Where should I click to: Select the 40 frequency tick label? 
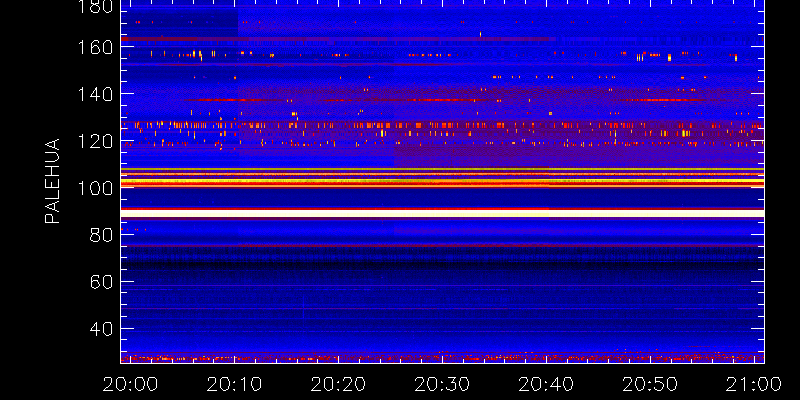(101, 329)
